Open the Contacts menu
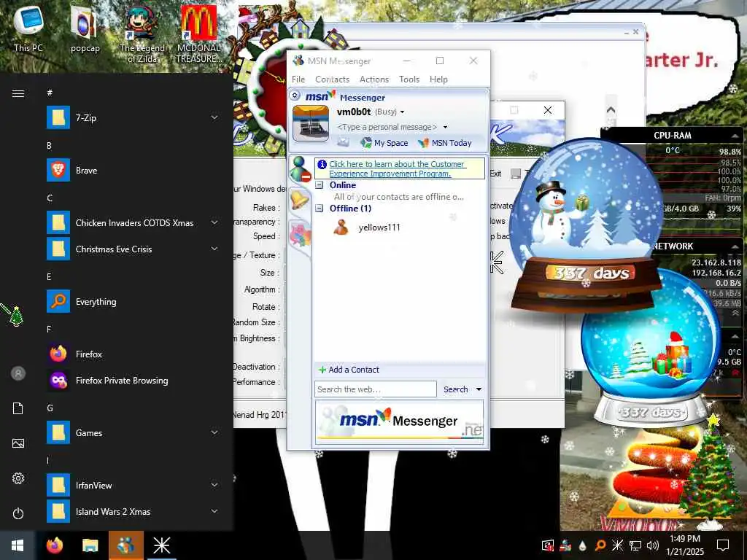 (x=332, y=79)
